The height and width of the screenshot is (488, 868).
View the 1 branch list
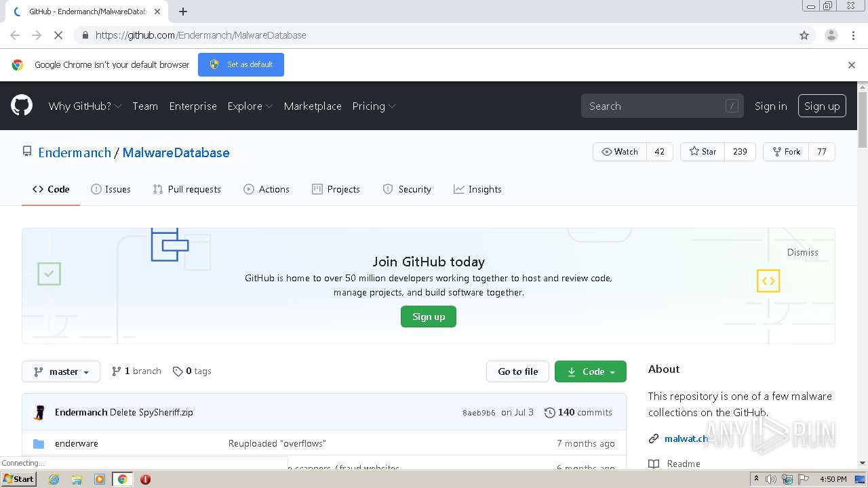tap(136, 371)
